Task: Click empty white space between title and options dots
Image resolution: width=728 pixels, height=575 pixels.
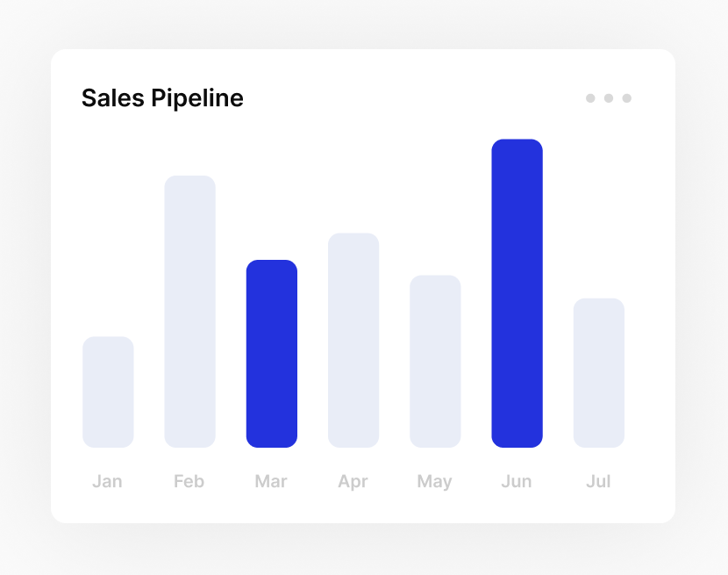Action: pyautogui.click(x=412, y=98)
